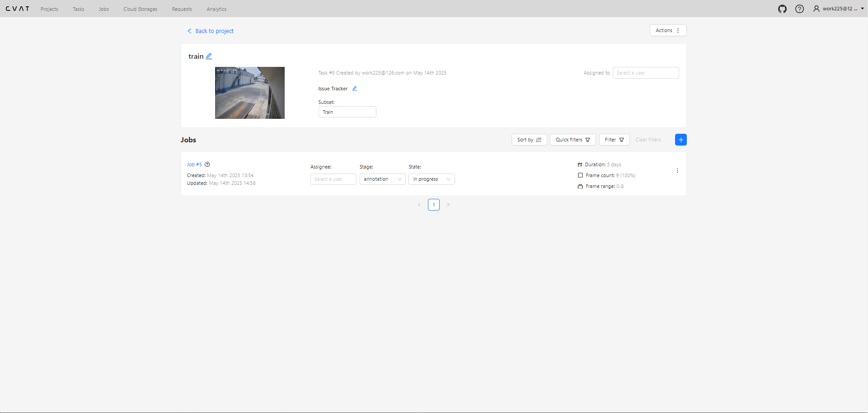
Task: Select a job Assignee user
Action: [x=333, y=179]
